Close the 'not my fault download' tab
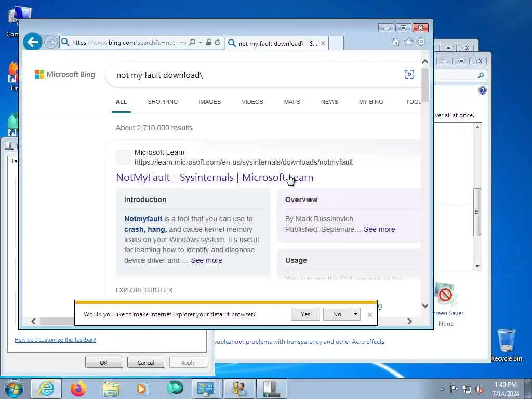Image resolution: width=532 pixels, height=399 pixels. (x=323, y=43)
